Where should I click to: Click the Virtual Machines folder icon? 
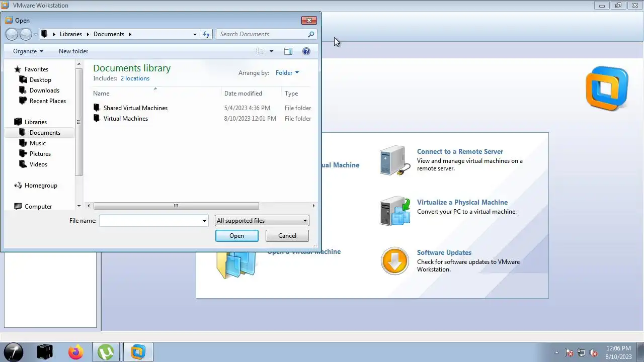[97, 118]
